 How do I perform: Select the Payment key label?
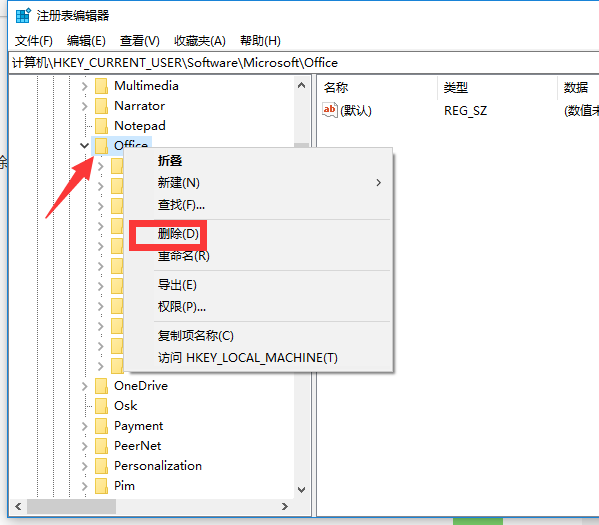[139, 426]
